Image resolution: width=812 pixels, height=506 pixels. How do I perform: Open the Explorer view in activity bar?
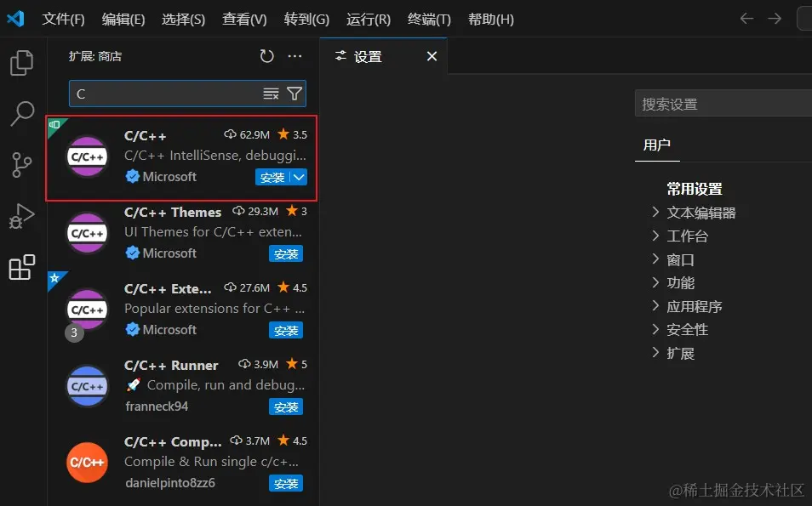22,63
